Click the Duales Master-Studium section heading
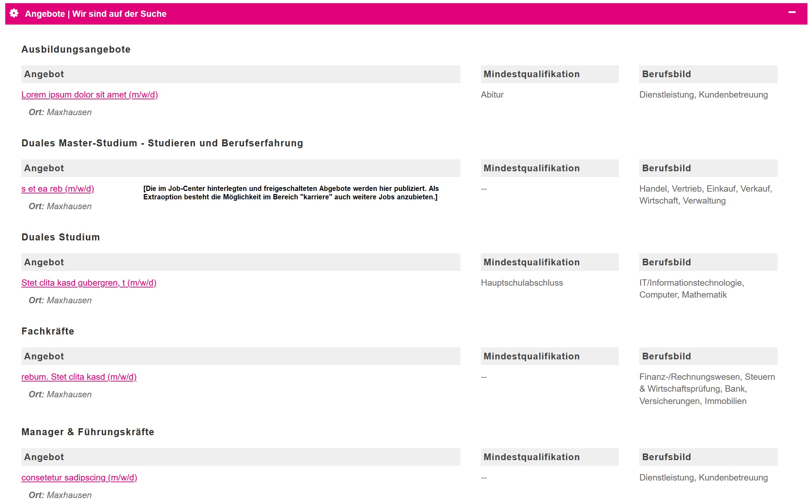This screenshot has height=504, width=812. pos(162,143)
